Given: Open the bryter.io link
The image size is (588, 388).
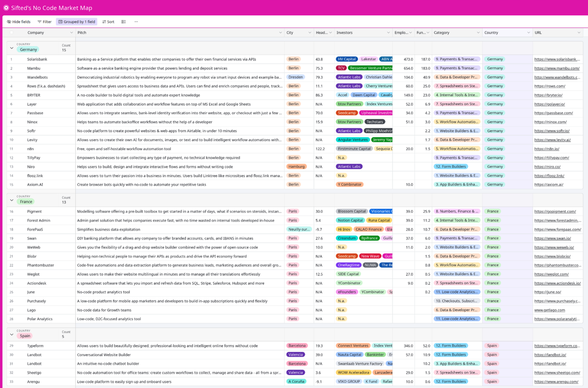Looking at the screenshot, I should pyautogui.click(x=548, y=95).
